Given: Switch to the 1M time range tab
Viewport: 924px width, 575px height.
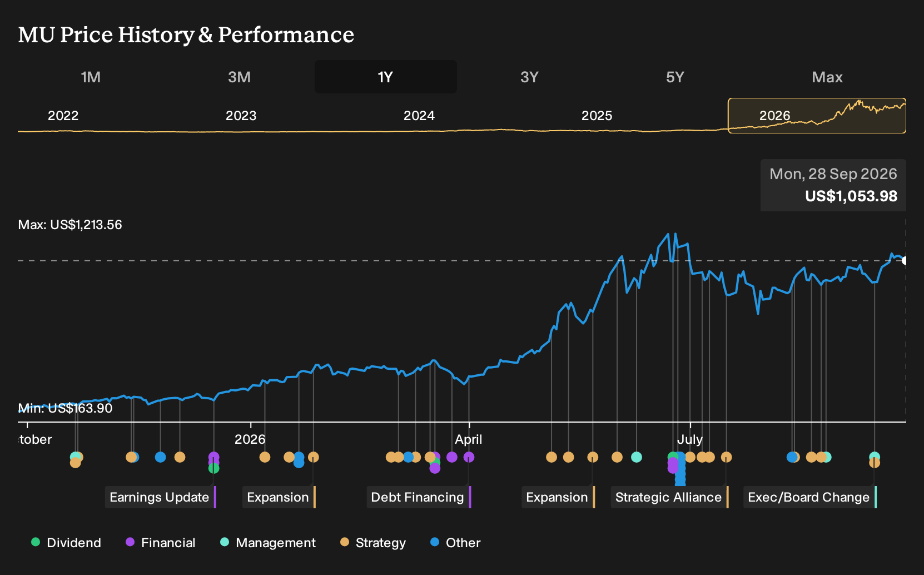Looking at the screenshot, I should tap(91, 77).
